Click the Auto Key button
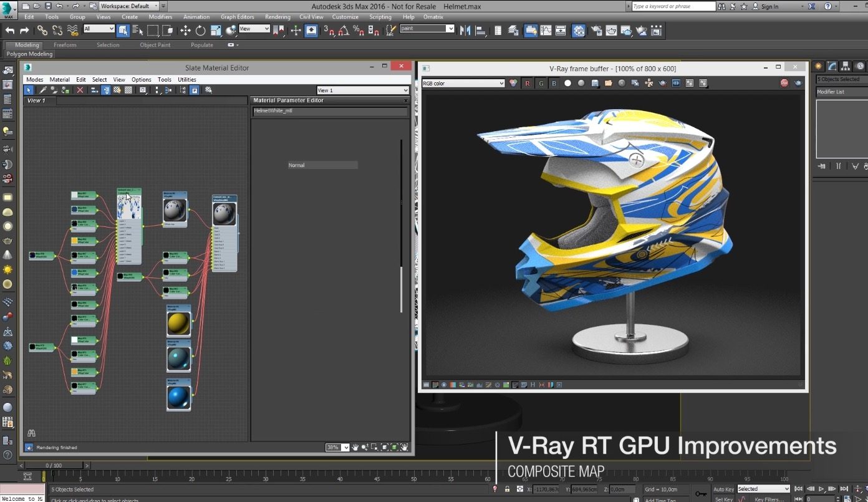 pyautogui.click(x=724, y=489)
